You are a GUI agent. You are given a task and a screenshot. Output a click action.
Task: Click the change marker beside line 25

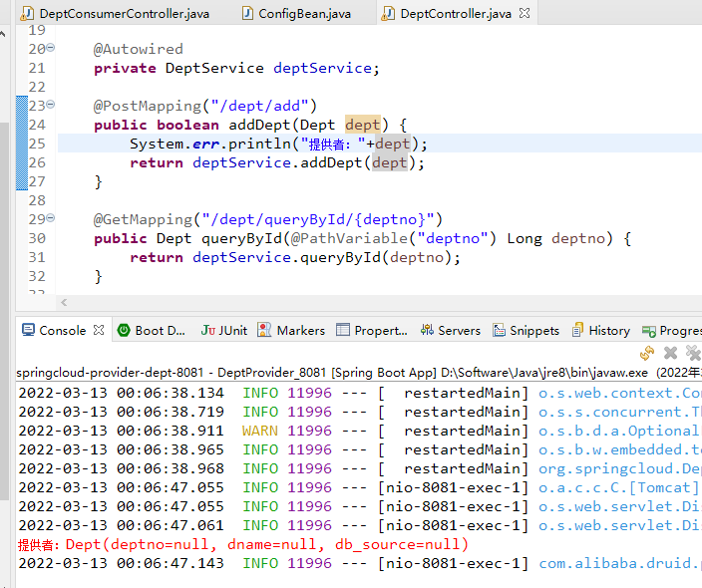click(x=22, y=144)
